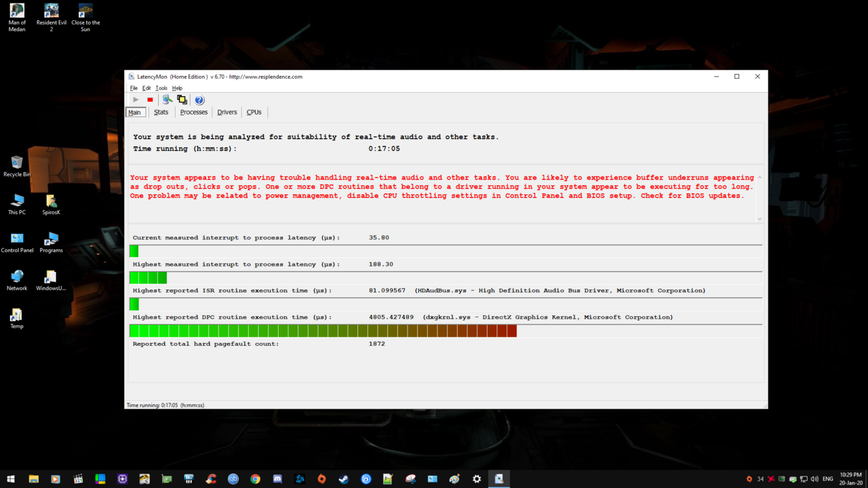Open Origin from the taskbar
Screen dimensions: 868x488
tap(321, 479)
